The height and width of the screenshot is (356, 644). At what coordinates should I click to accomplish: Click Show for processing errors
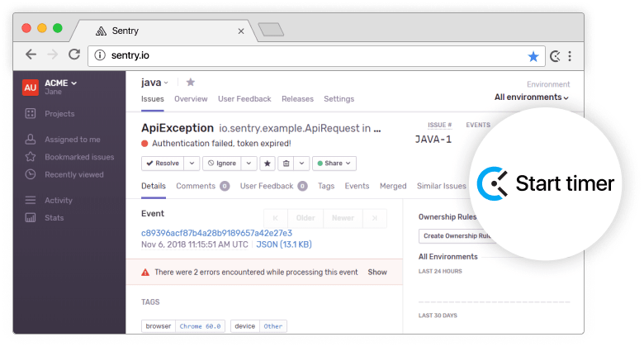pyautogui.click(x=377, y=272)
